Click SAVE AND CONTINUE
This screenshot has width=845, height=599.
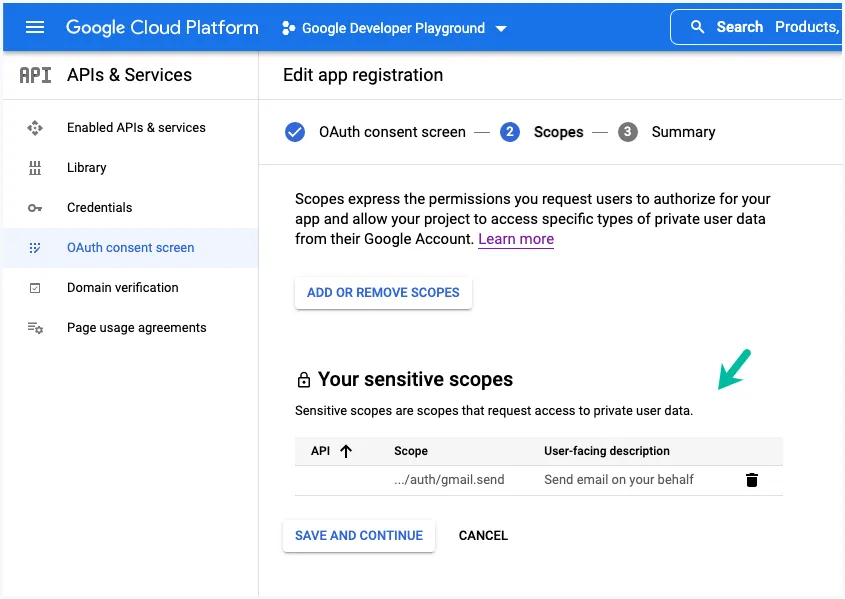coord(358,536)
